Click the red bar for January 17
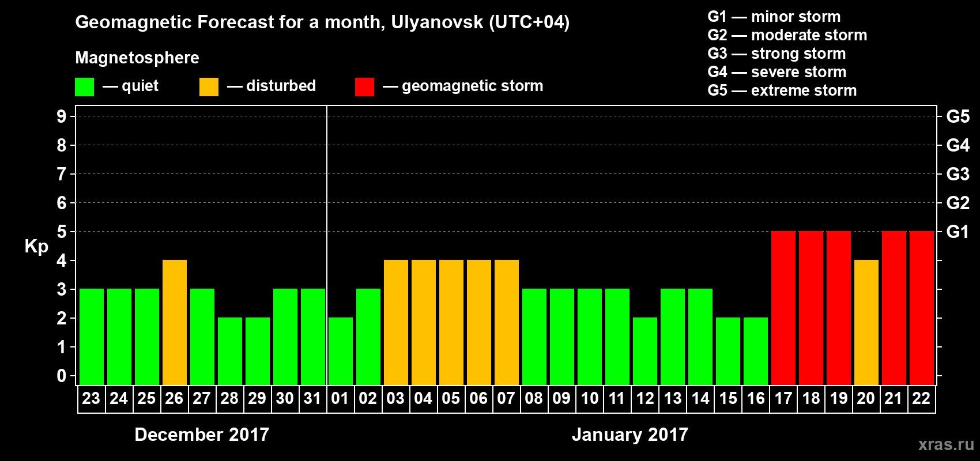Screen dimensions: 980x461 click(783, 308)
